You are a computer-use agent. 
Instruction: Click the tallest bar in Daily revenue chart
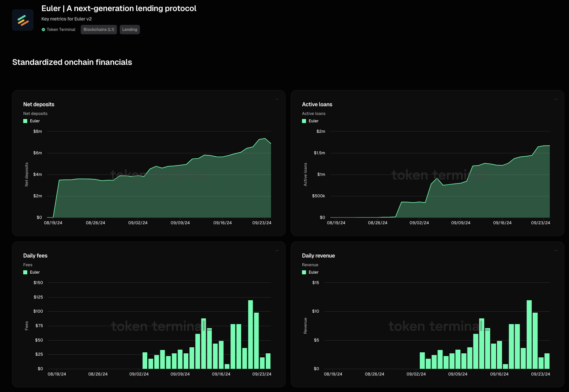tap(529, 335)
